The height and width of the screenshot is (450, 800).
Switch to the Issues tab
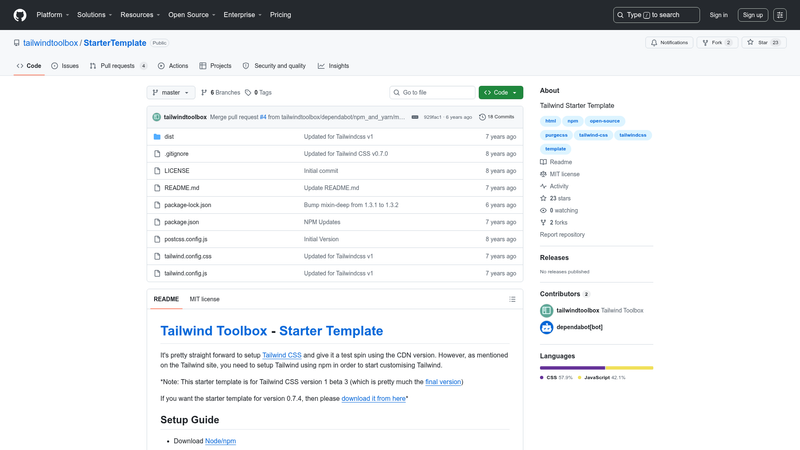coord(65,66)
